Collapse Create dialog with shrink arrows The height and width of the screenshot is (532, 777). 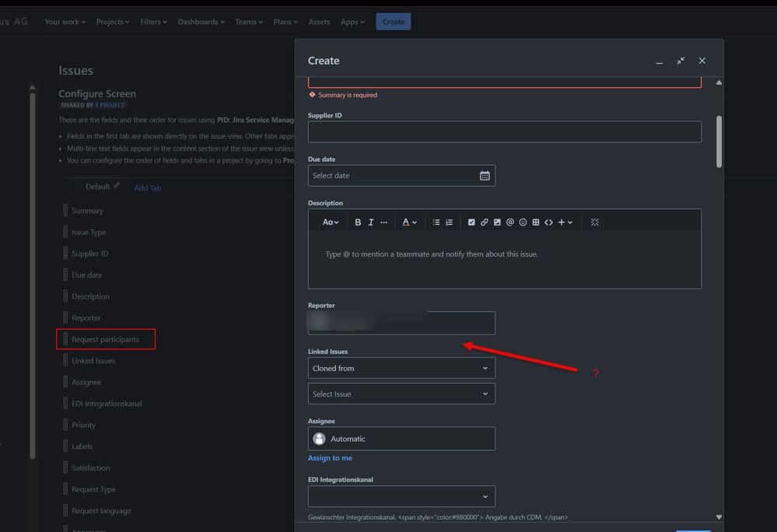[x=681, y=61]
